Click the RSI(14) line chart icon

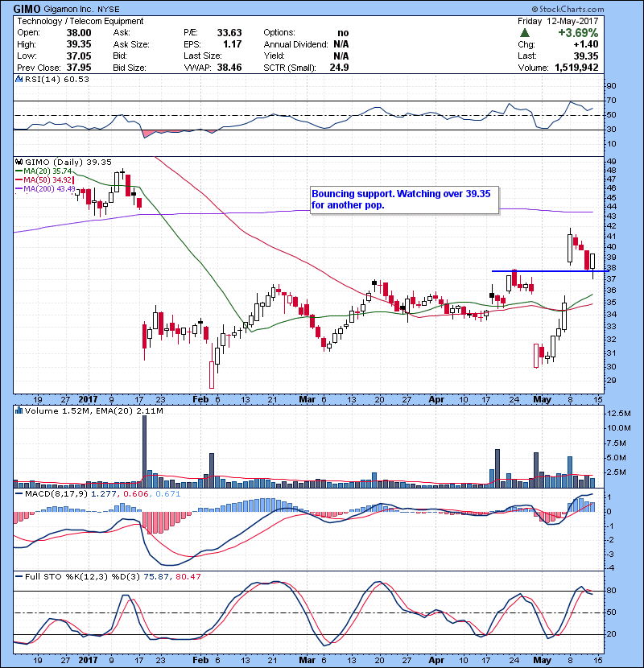coord(19,79)
